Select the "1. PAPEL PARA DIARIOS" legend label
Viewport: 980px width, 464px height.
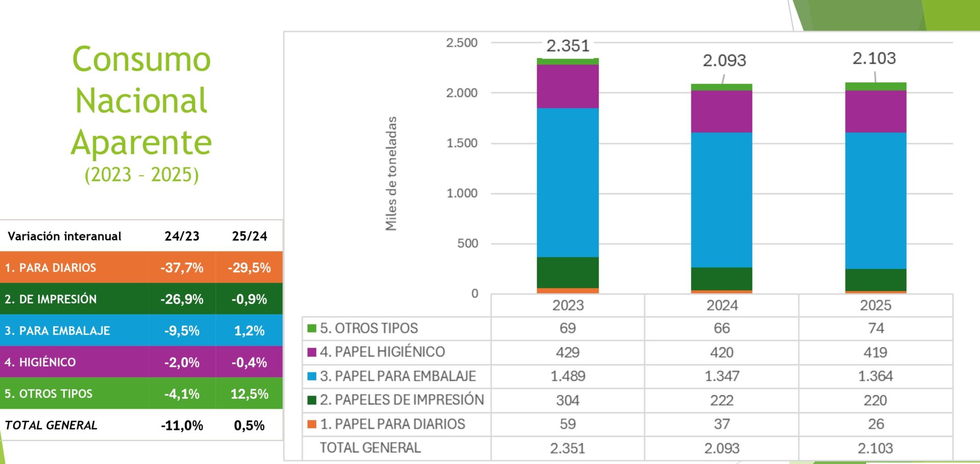coord(393,424)
